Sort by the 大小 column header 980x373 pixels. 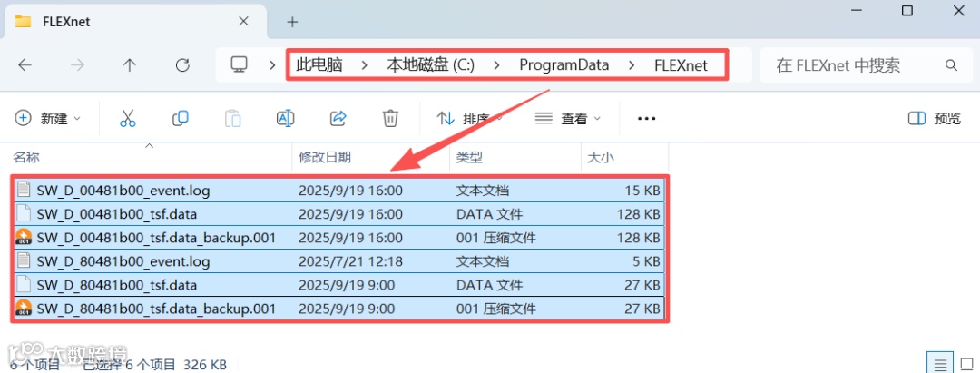click(x=601, y=157)
